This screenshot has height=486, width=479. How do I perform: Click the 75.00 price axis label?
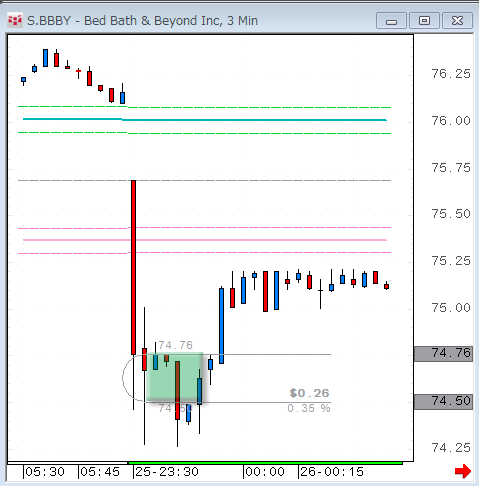[451, 308]
